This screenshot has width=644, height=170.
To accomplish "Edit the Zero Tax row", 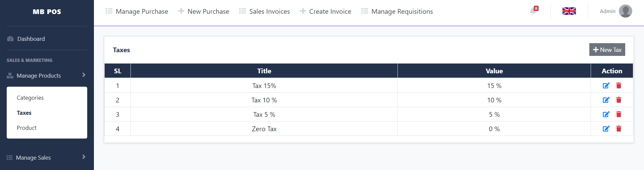I will point(606,129).
